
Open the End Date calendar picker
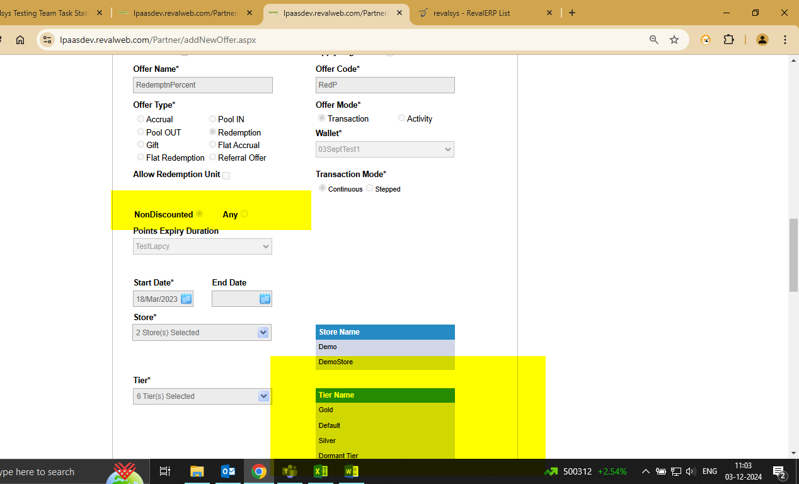(x=265, y=299)
